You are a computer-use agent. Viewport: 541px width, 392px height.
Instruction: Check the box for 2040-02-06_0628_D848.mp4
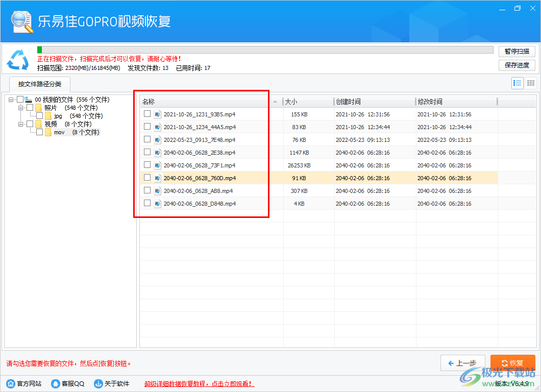(x=147, y=203)
